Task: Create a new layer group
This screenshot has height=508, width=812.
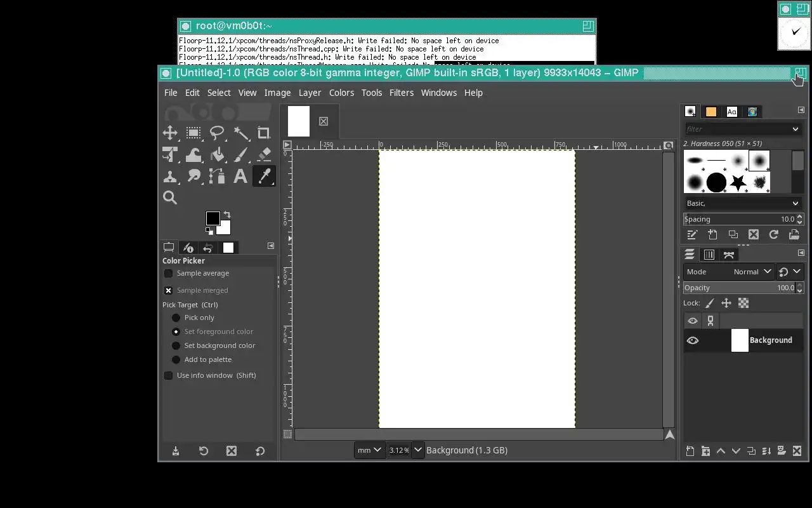Action: click(705, 451)
